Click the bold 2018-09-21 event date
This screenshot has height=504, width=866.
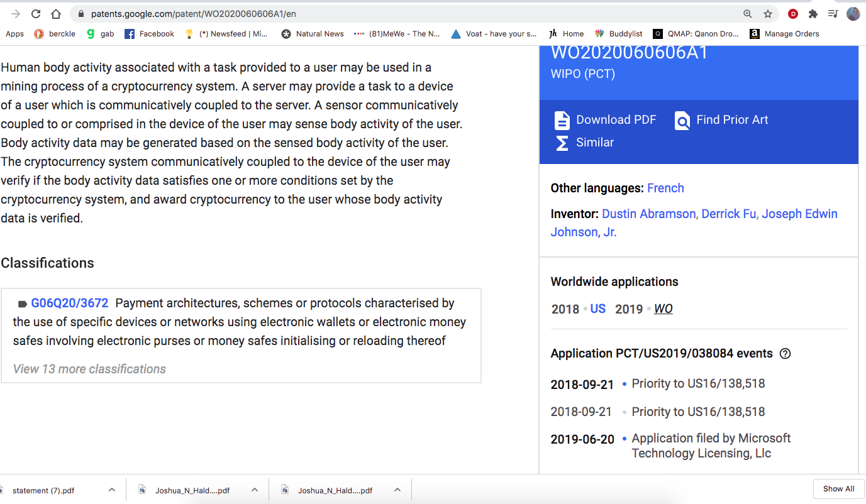click(x=582, y=385)
